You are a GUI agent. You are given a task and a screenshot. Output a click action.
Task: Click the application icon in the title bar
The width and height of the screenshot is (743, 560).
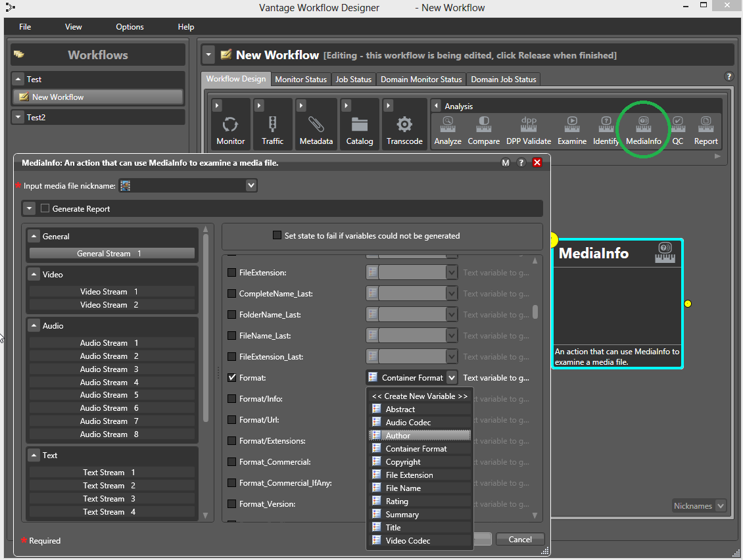[x=10, y=7]
